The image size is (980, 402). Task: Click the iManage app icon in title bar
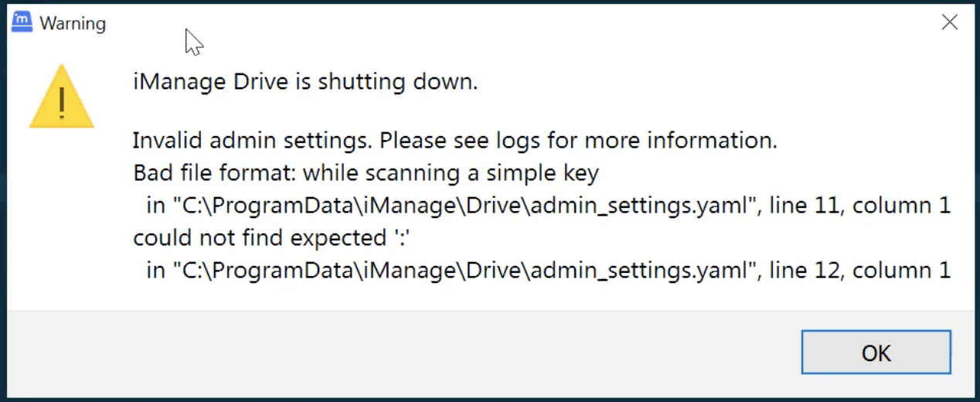click(x=22, y=22)
